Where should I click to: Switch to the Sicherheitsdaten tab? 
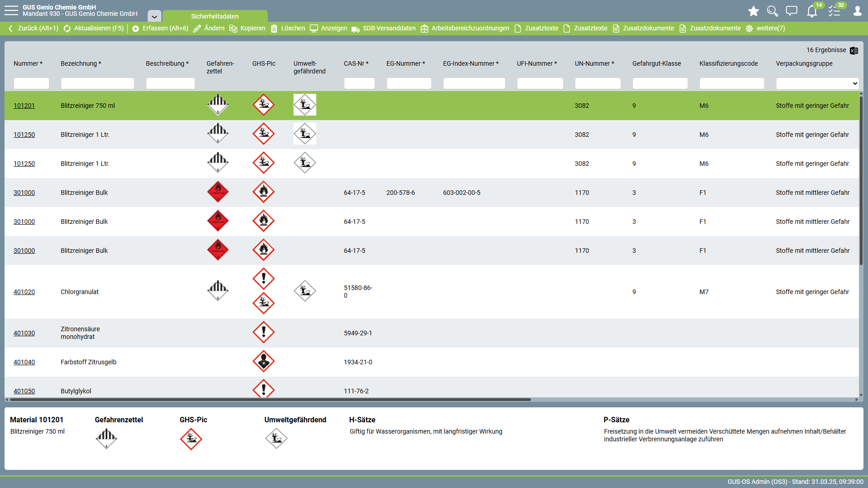215,16
